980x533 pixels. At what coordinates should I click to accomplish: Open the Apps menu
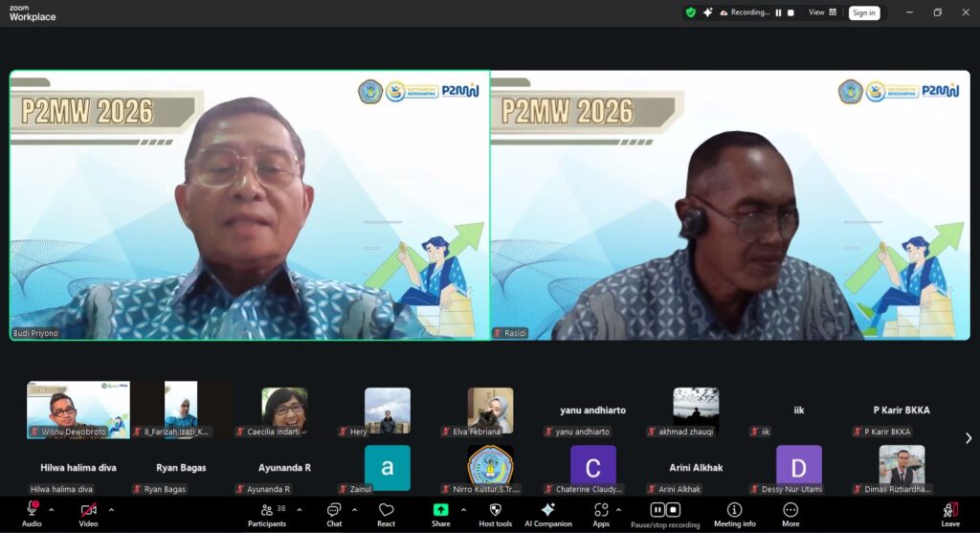[601, 511]
